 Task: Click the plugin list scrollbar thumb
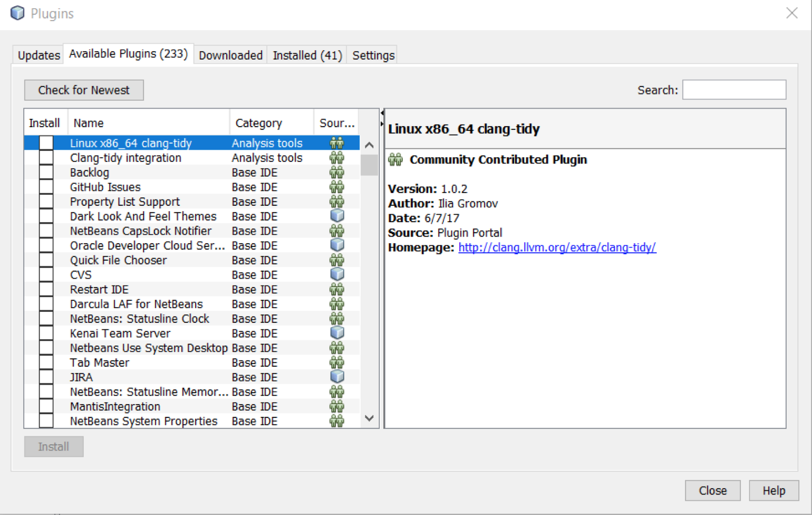click(x=369, y=165)
